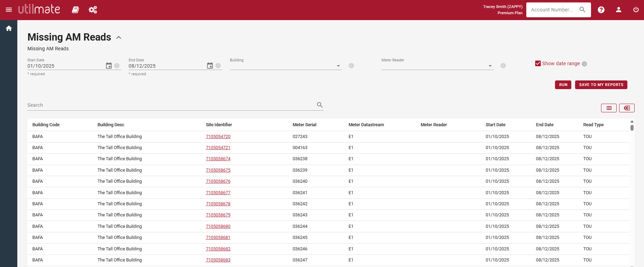
Task: Open the End Date calendar picker
Action: tap(210, 66)
